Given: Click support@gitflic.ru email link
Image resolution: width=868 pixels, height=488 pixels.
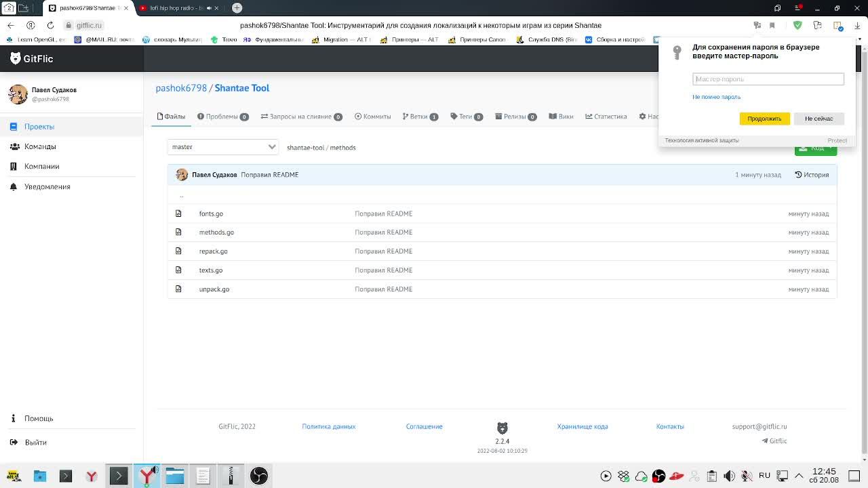Looking at the screenshot, I should (759, 426).
